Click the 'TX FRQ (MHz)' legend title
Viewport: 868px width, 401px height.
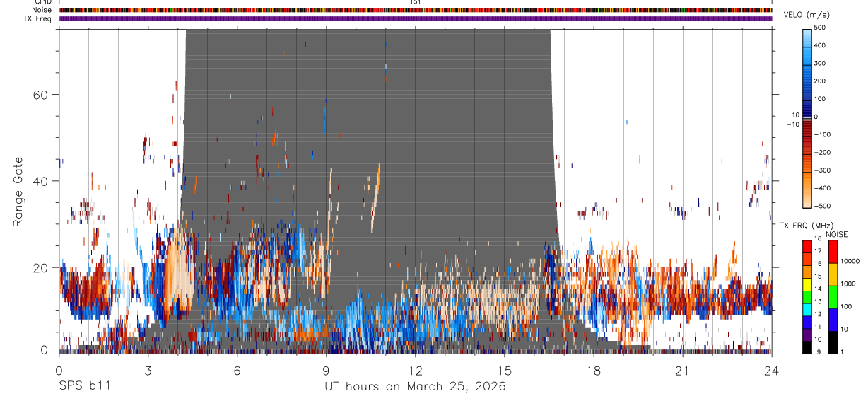807,226
